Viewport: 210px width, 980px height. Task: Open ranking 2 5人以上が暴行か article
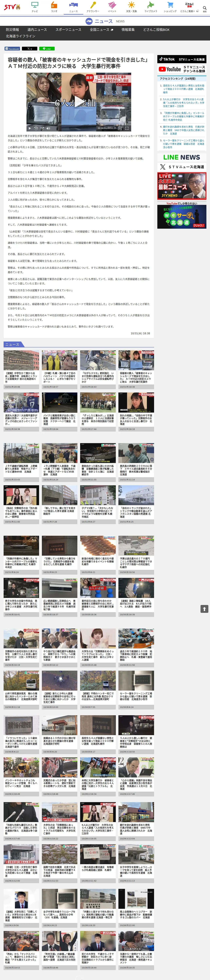point(183,103)
